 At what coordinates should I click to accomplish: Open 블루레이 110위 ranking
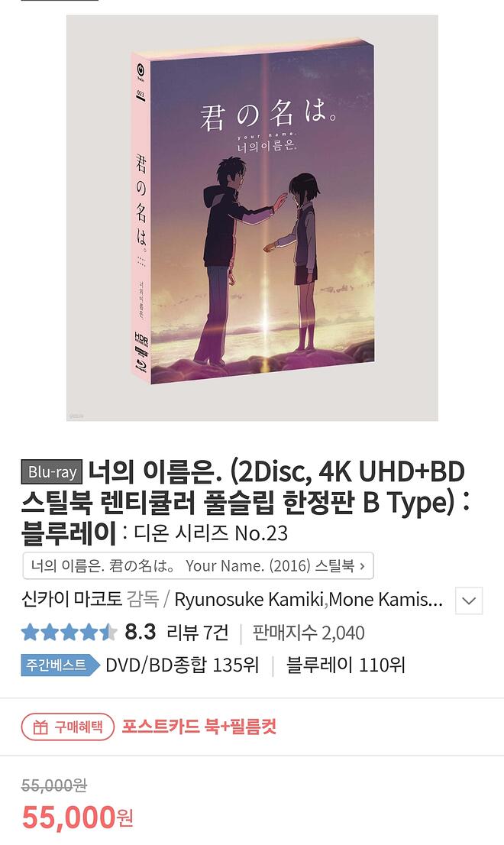pos(346,665)
